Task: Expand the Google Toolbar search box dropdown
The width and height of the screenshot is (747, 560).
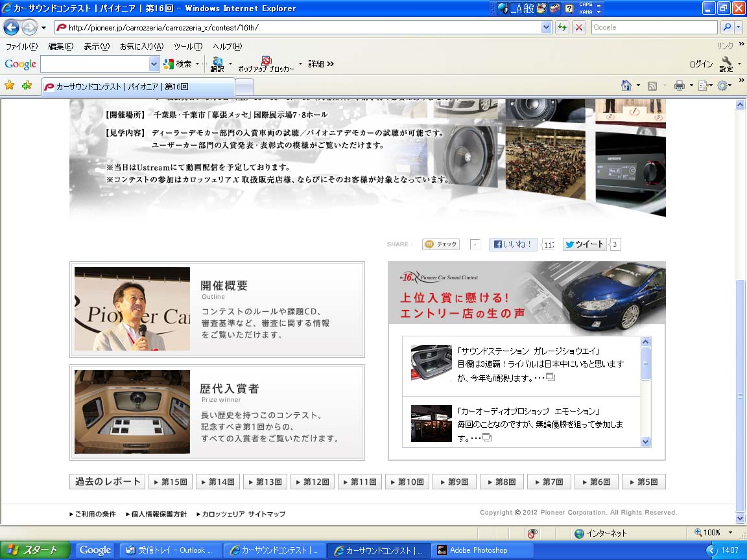Action: click(x=154, y=64)
